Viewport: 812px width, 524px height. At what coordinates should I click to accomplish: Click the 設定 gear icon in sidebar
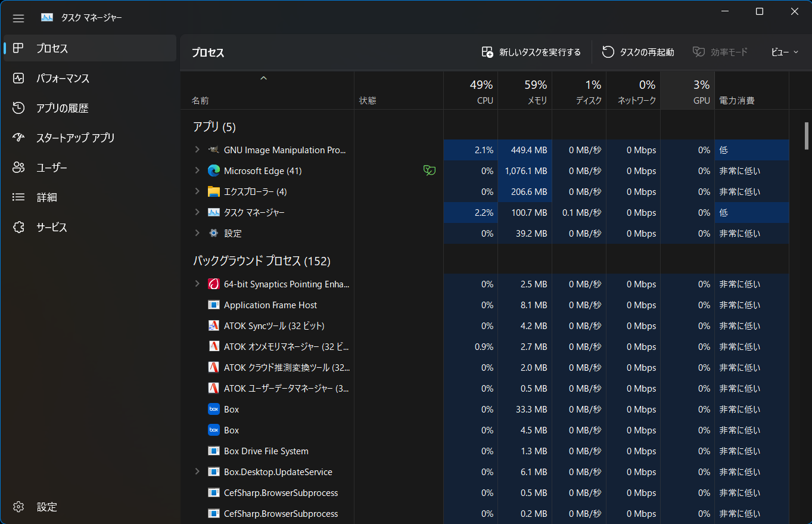click(18, 507)
